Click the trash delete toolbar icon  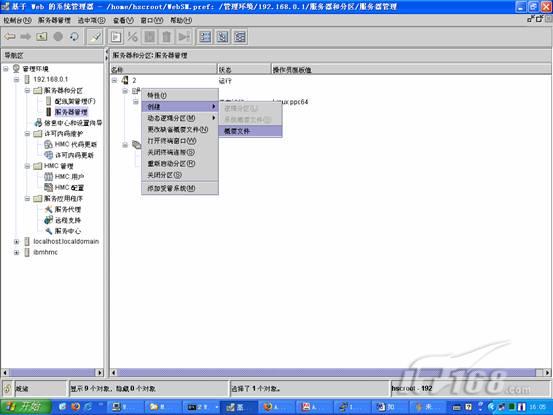[166, 37]
